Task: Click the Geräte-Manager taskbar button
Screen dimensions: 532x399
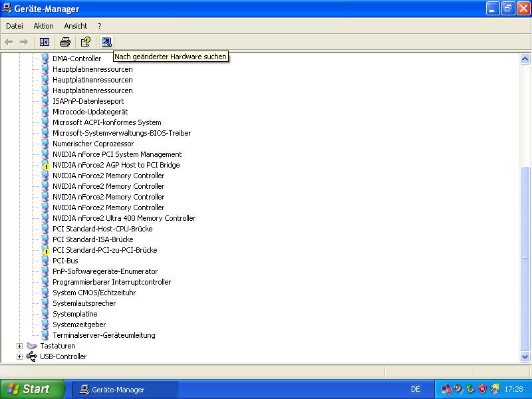Action: click(125, 390)
